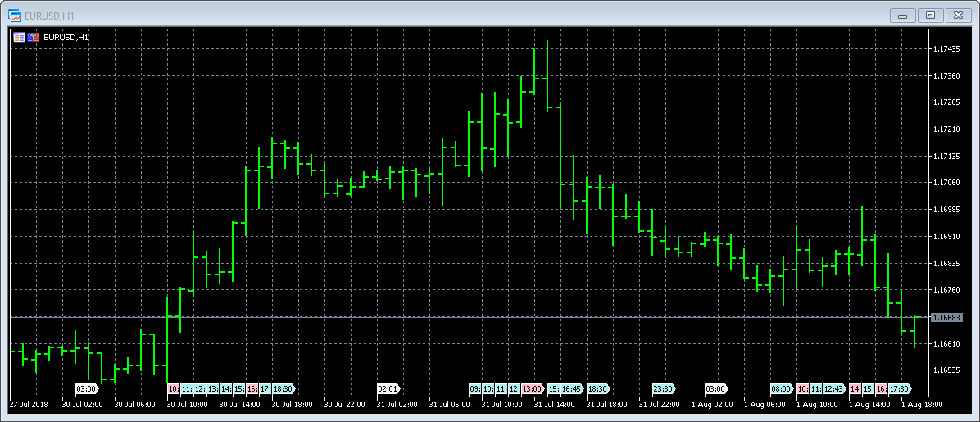
Task: Select the 12:43 event marker
Action: click(x=834, y=389)
